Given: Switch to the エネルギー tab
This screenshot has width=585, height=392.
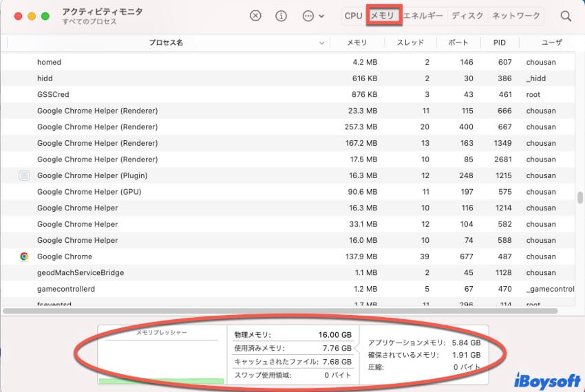Looking at the screenshot, I should [423, 16].
